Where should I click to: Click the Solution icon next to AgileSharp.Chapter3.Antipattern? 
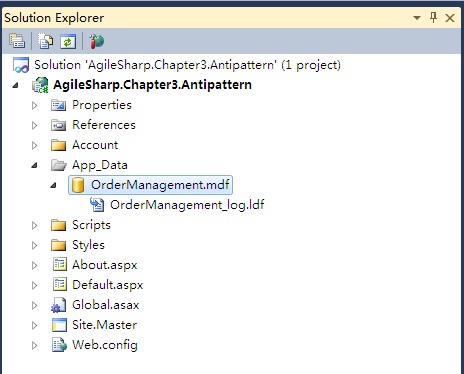(21, 65)
